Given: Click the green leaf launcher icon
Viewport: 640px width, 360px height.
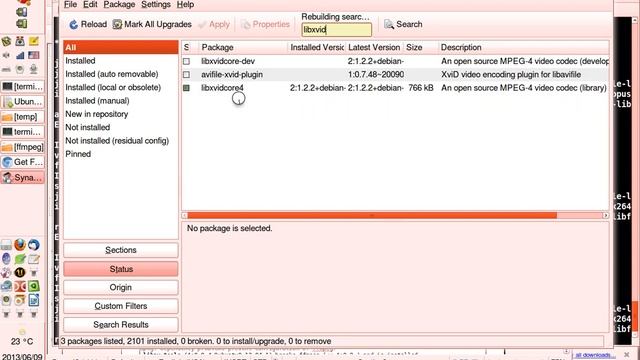Looking at the screenshot, I should (x=20, y=259).
